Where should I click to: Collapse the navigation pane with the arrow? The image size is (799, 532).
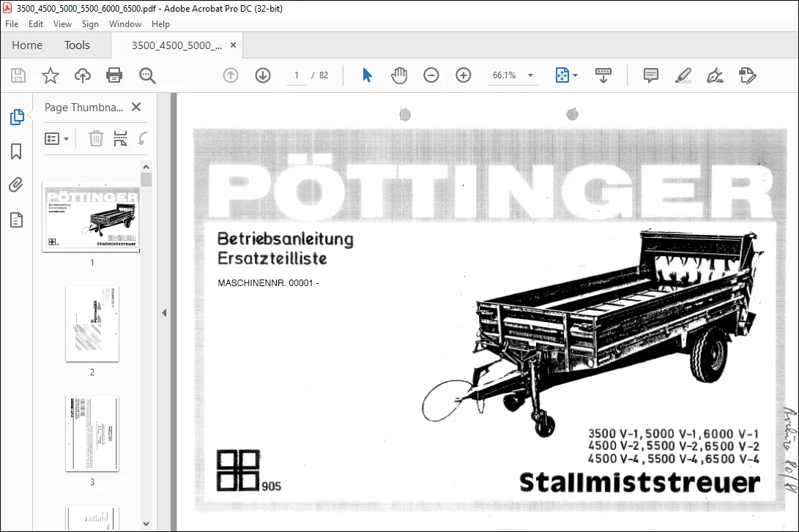point(164,312)
